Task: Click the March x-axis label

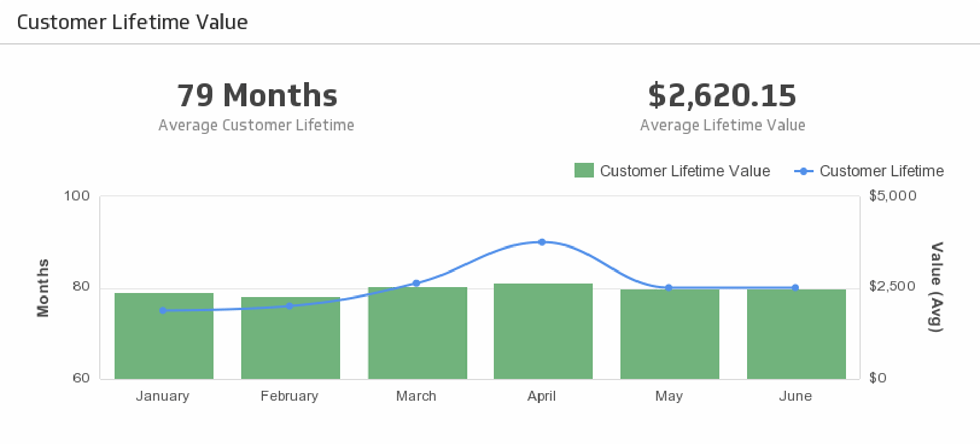Action: [416, 396]
